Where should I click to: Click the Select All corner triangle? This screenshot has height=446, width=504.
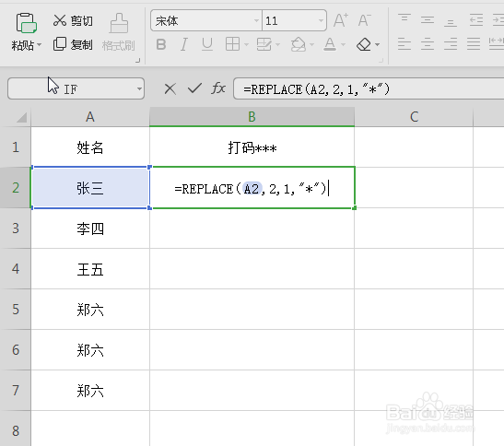point(21,118)
